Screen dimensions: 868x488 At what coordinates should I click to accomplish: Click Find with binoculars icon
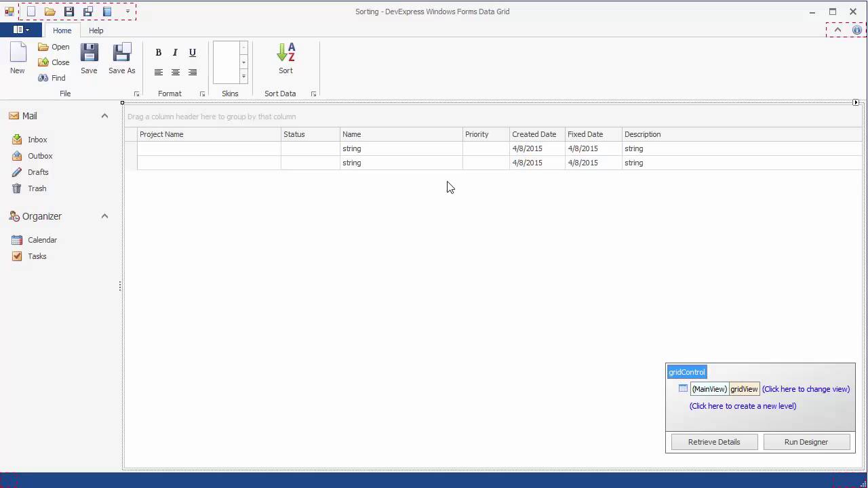[x=52, y=78]
